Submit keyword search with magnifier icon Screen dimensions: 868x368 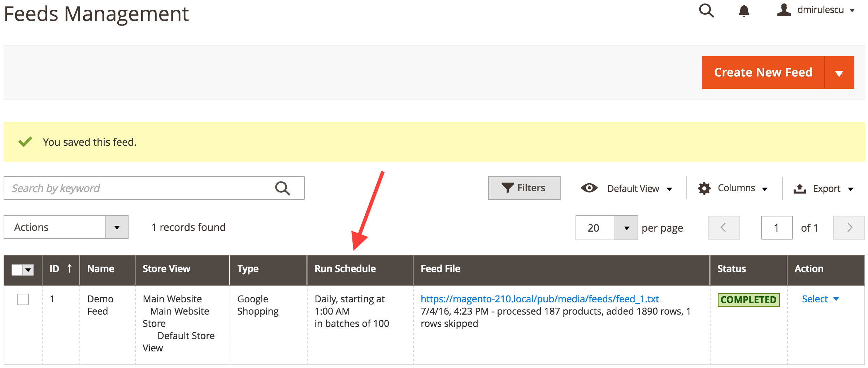pos(282,188)
